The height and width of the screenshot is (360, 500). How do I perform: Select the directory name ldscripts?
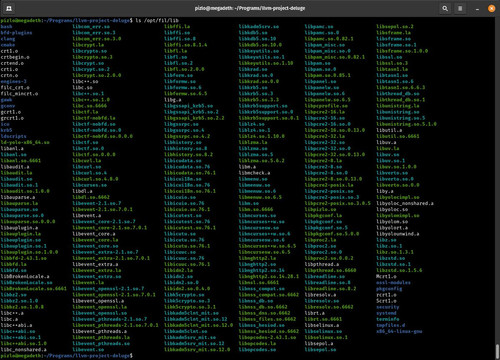(14, 136)
